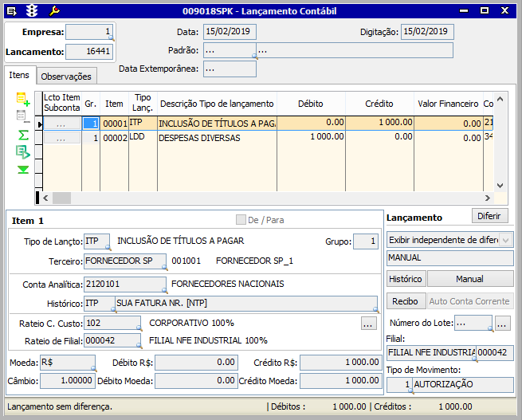This screenshot has width=522, height=420.
Task: Click the Valor Financeiro column header
Action: click(x=448, y=104)
